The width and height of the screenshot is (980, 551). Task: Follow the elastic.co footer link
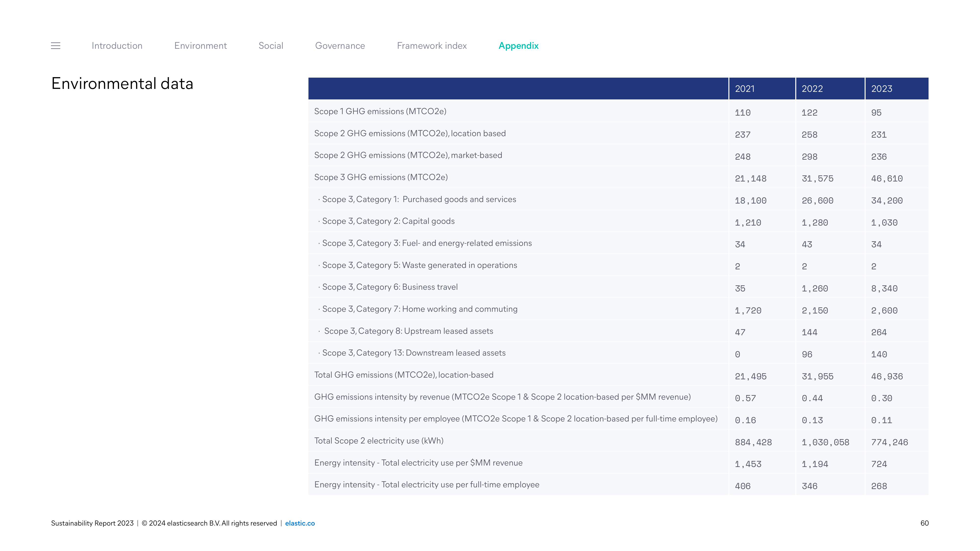(x=300, y=523)
